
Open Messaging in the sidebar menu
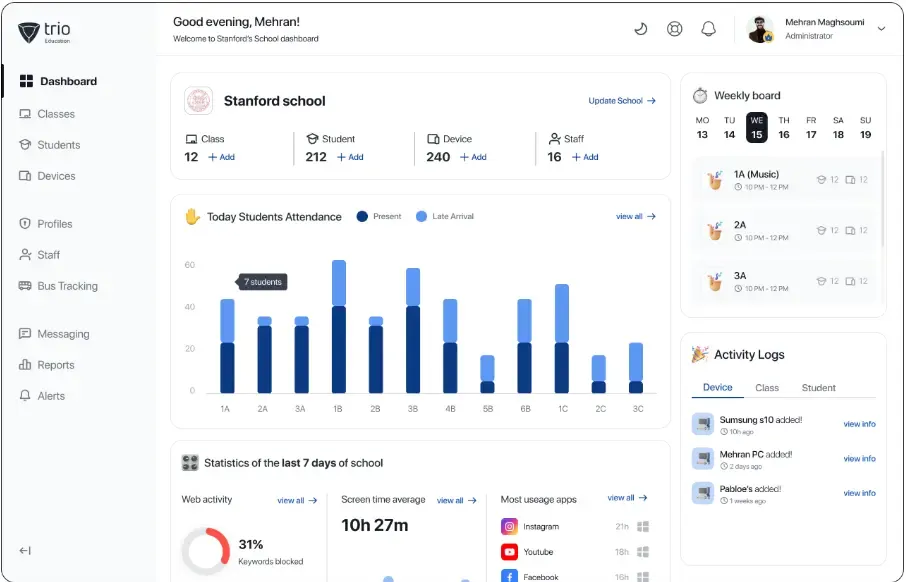(x=63, y=334)
